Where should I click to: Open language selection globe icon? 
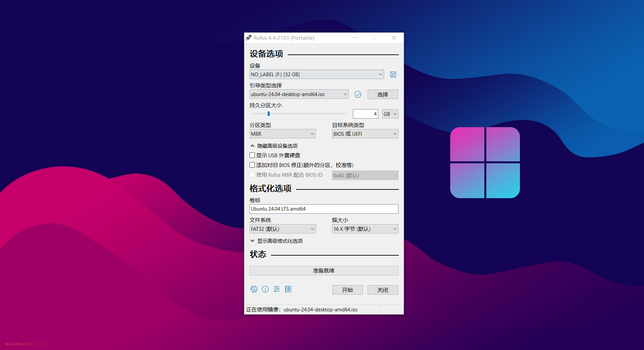[254, 289]
